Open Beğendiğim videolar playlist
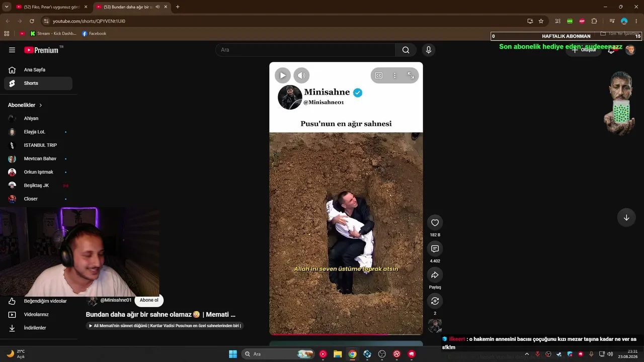 click(x=38, y=301)
